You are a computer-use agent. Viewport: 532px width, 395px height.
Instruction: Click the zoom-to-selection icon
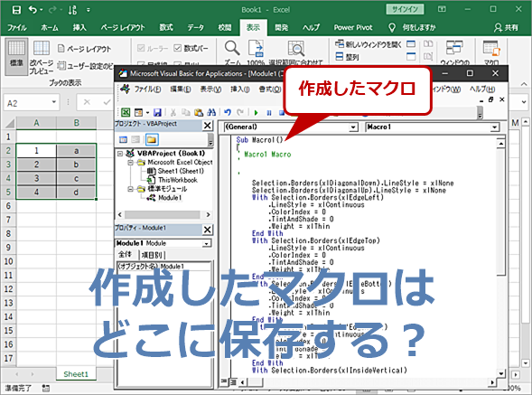coord(296,48)
